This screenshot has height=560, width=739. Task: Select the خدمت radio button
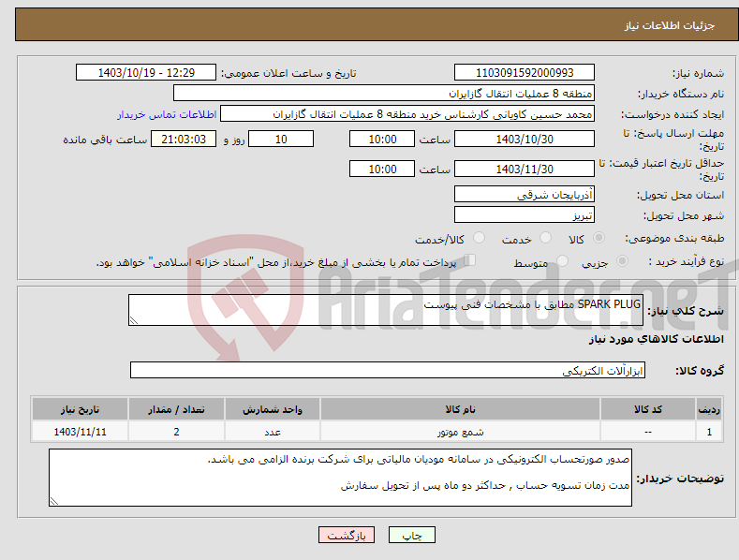click(x=546, y=238)
